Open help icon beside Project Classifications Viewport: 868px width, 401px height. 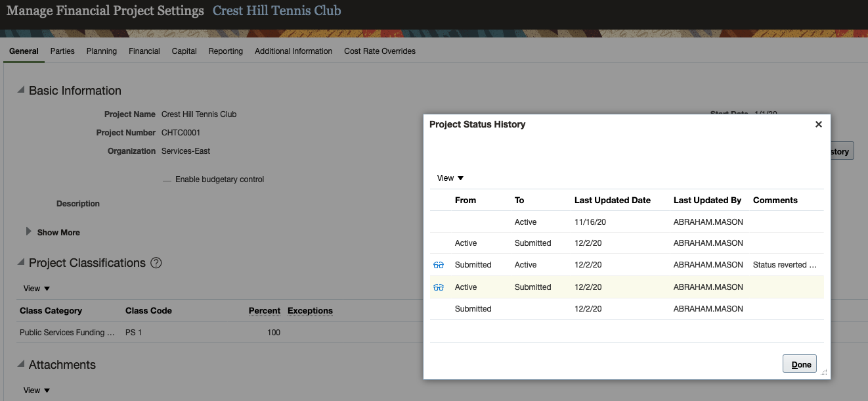(x=156, y=263)
